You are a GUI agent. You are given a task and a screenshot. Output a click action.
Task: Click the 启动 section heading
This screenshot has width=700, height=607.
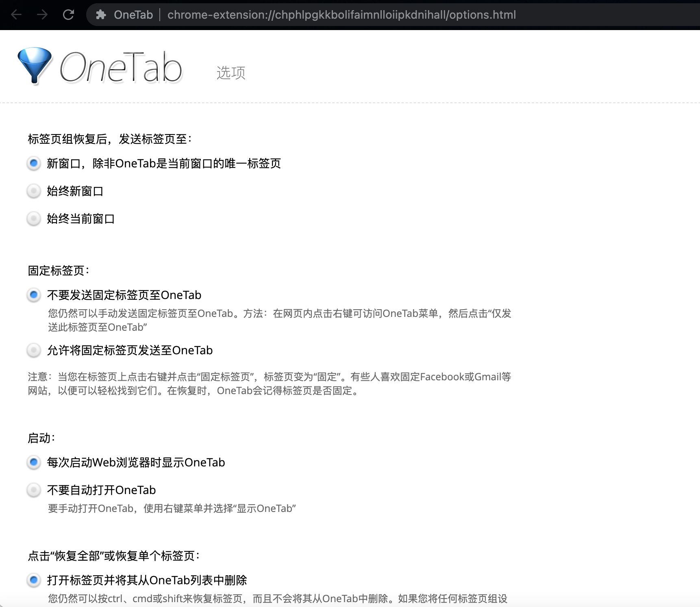41,438
